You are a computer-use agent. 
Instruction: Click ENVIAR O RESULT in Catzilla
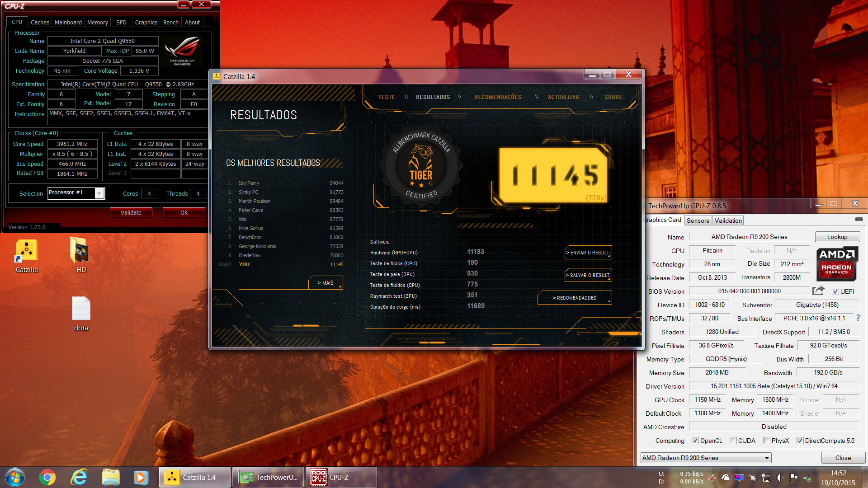tap(588, 253)
